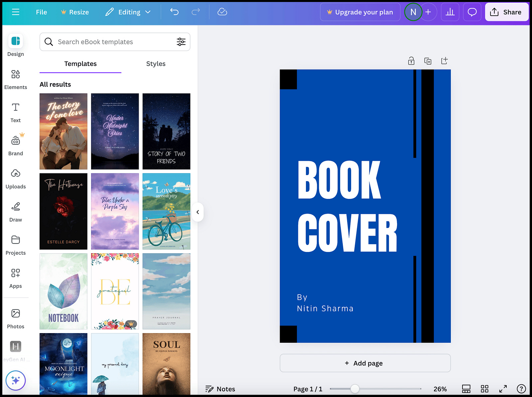
Task: Click the undo arrow icon
Action: click(175, 12)
